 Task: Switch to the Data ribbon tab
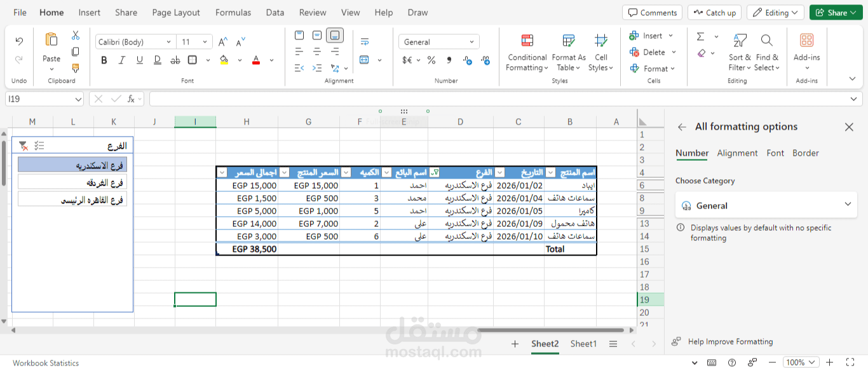point(275,13)
